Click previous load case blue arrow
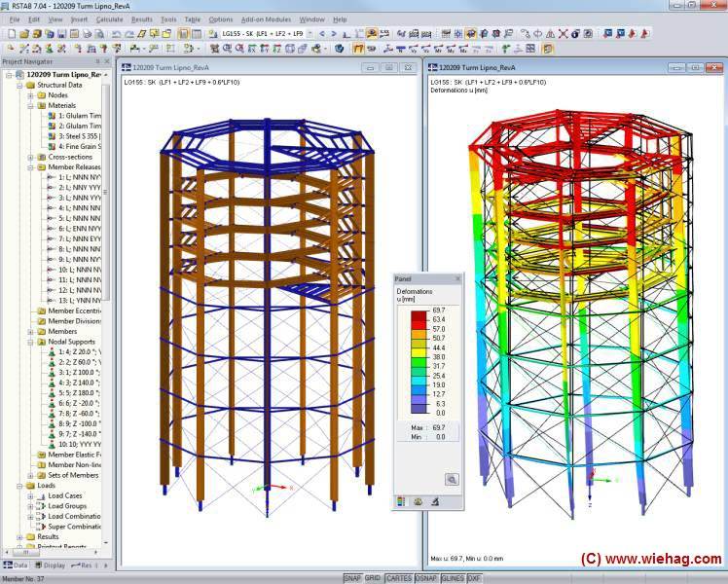Viewport: 728px width, 584px height. point(322,33)
